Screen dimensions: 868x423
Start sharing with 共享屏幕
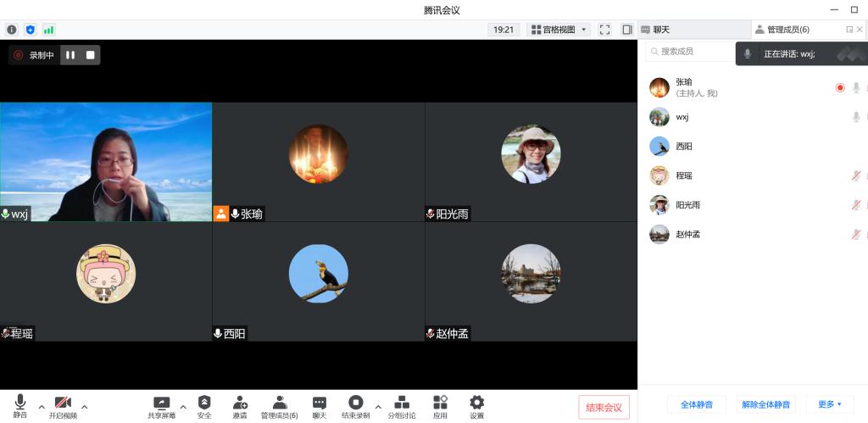pos(162,406)
